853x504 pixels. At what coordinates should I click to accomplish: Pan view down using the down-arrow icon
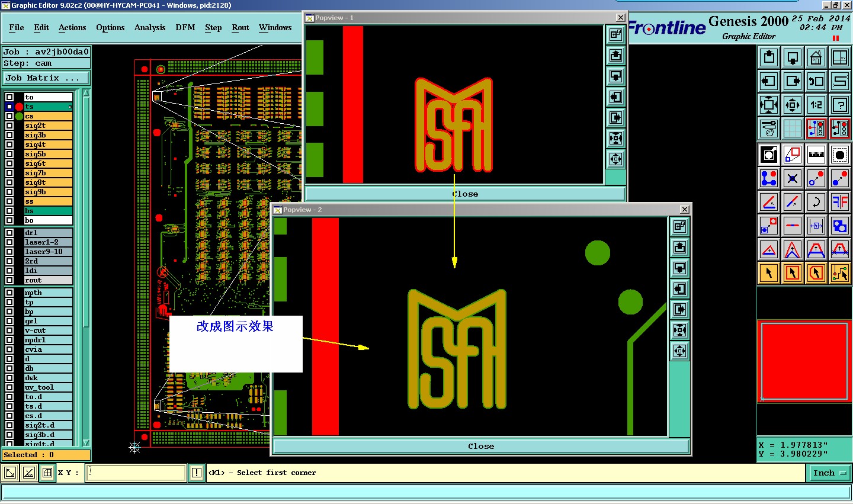point(793,57)
